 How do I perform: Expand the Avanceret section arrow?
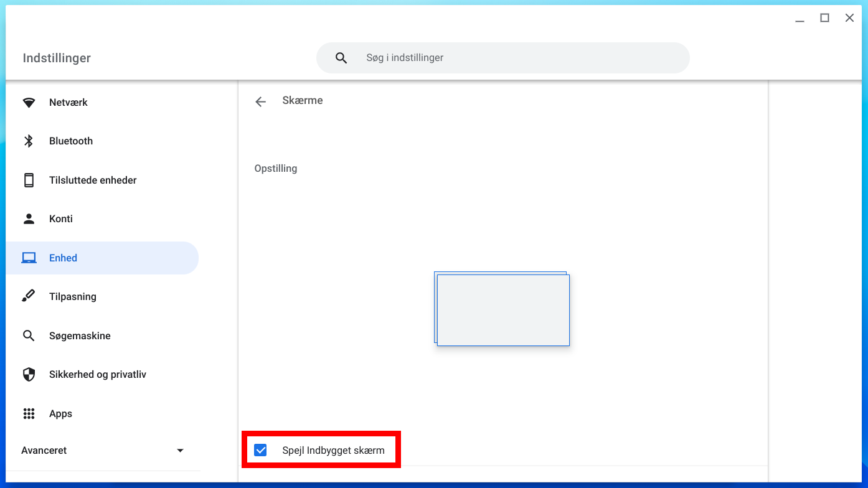(x=180, y=451)
